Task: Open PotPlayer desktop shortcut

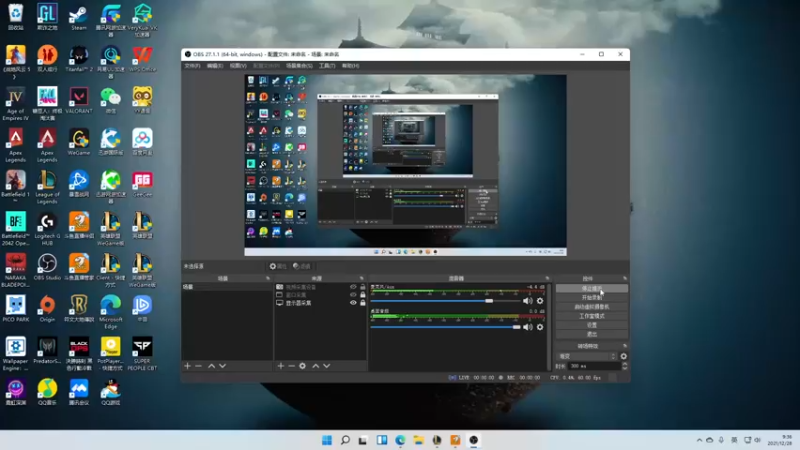Action: tap(110, 354)
